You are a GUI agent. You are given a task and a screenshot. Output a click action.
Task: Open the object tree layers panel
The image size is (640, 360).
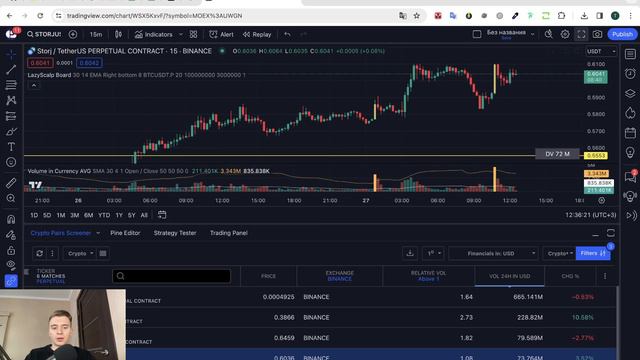pyautogui.click(x=630, y=93)
